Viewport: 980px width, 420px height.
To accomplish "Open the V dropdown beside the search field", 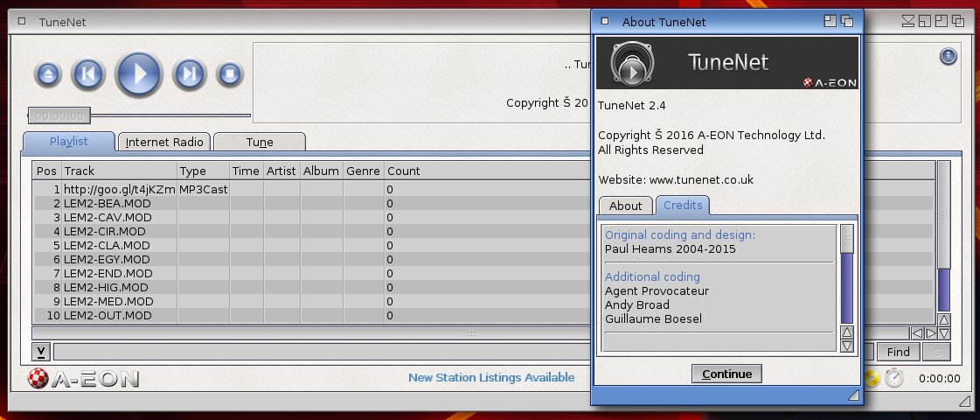I will pyautogui.click(x=40, y=352).
